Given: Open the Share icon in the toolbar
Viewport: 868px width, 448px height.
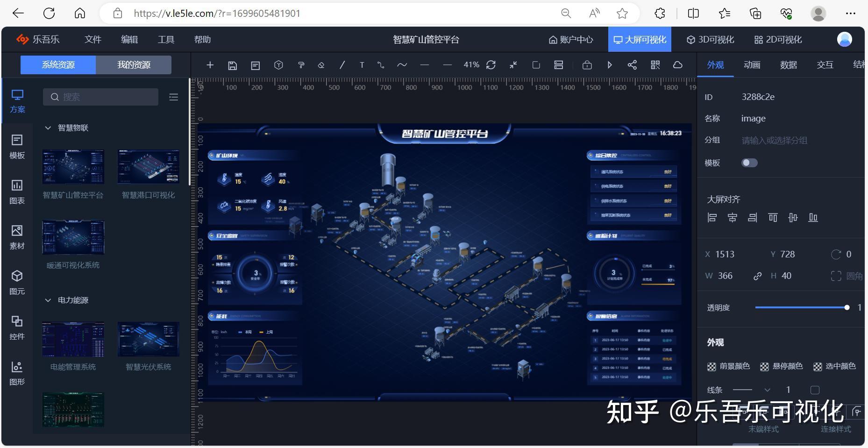Looking at the screenshot, I should click(632, 65).
